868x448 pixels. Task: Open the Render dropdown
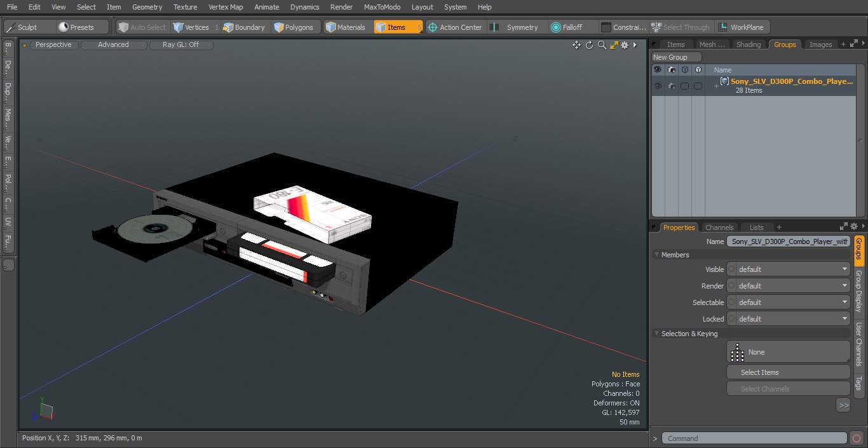(789, 286)
